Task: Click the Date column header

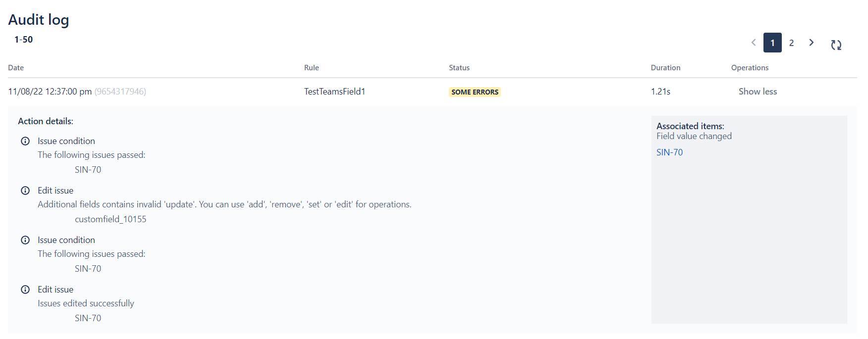Action: [16, 68]
